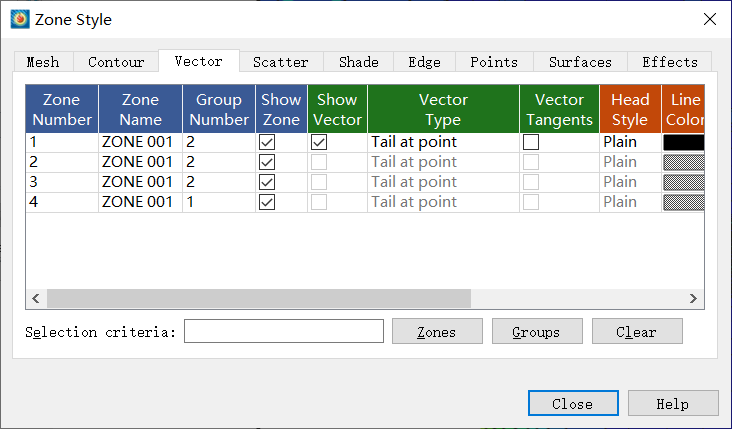Enable Vector Tangents for zone 1
Viewport: 732px width, 429px height.
pos(531,142)
